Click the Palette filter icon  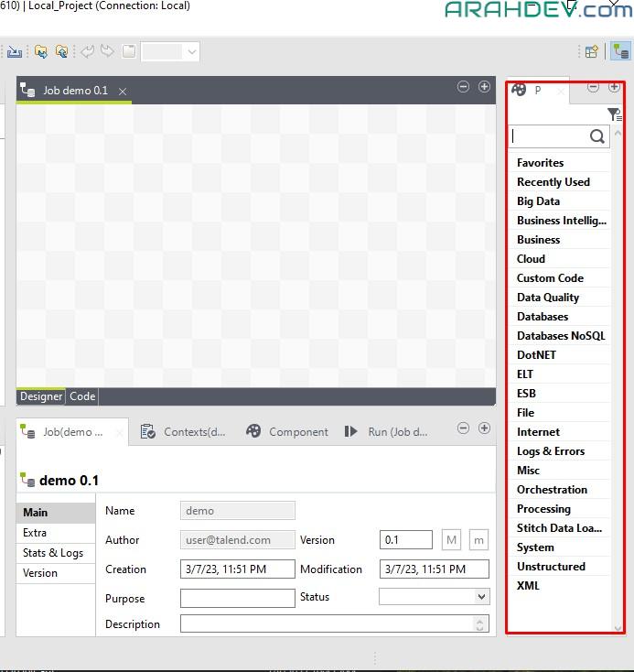point(614,114)
